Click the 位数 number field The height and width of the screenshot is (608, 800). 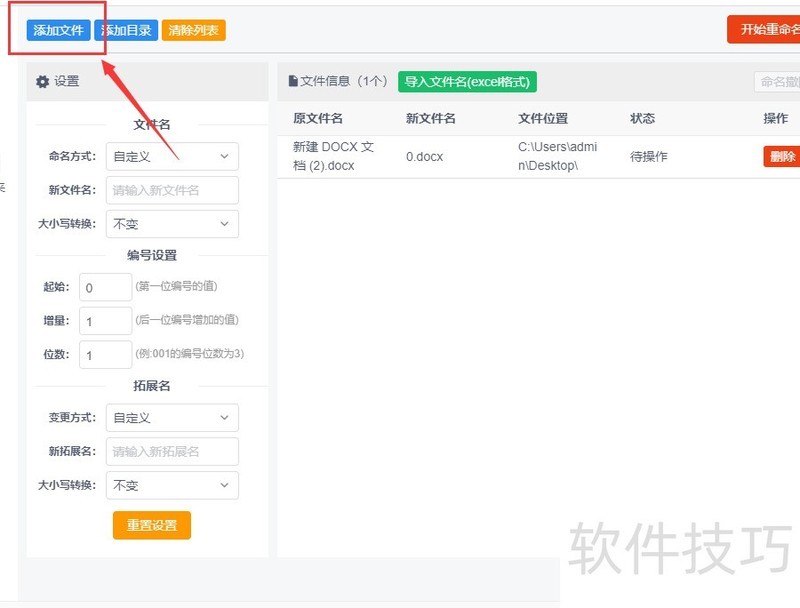(x=105, y=355)
